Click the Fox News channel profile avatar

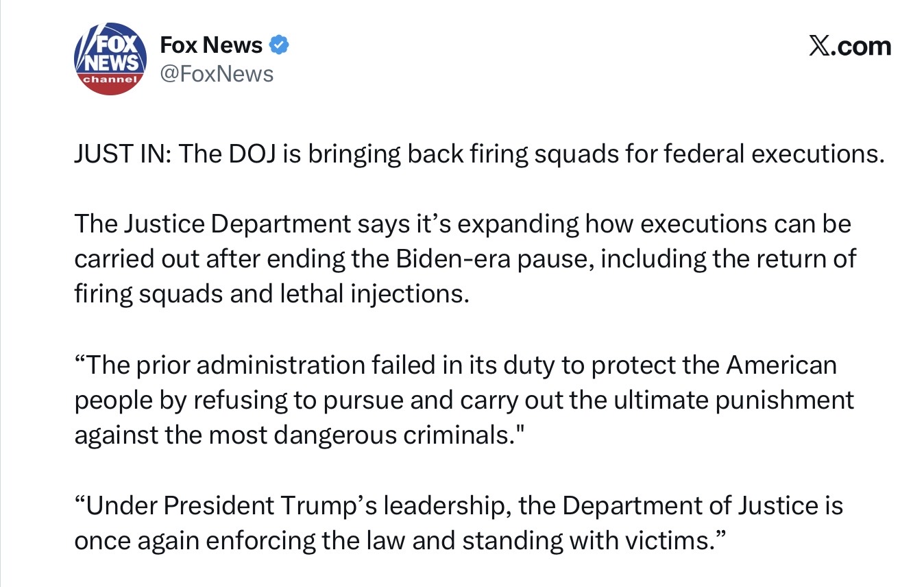110,59
